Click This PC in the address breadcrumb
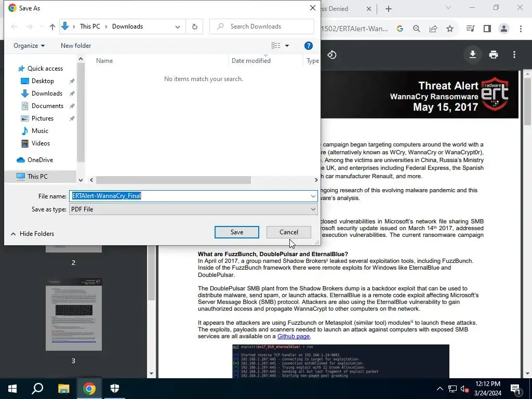This screenshot has height=399, width=532. [90, 26]
